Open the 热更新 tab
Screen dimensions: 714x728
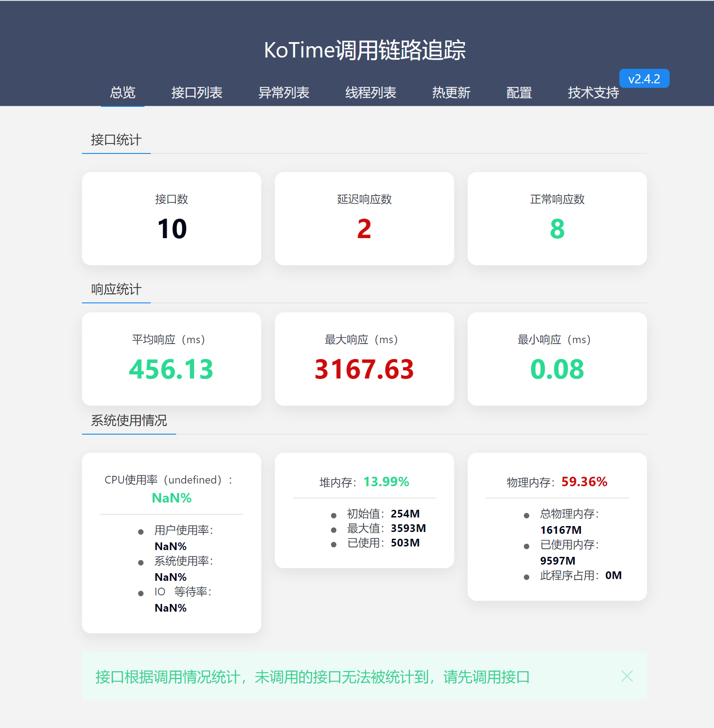tap(451, 93)
